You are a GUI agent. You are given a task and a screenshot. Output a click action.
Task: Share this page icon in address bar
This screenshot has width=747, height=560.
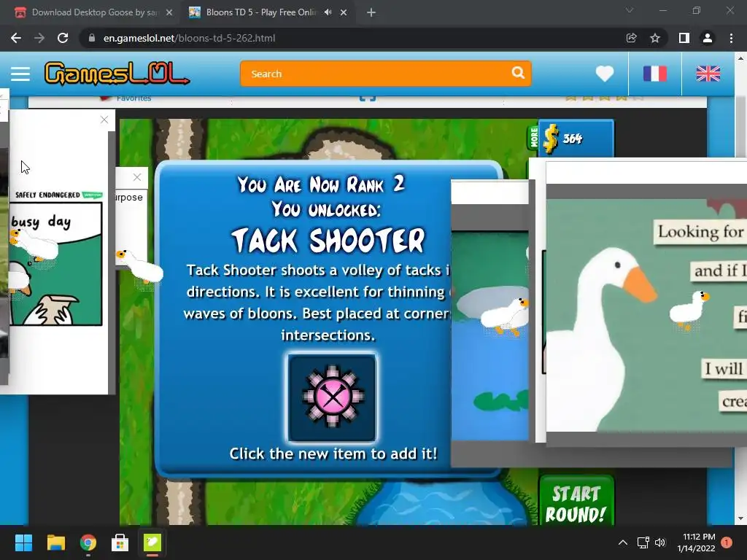(631, 38)
